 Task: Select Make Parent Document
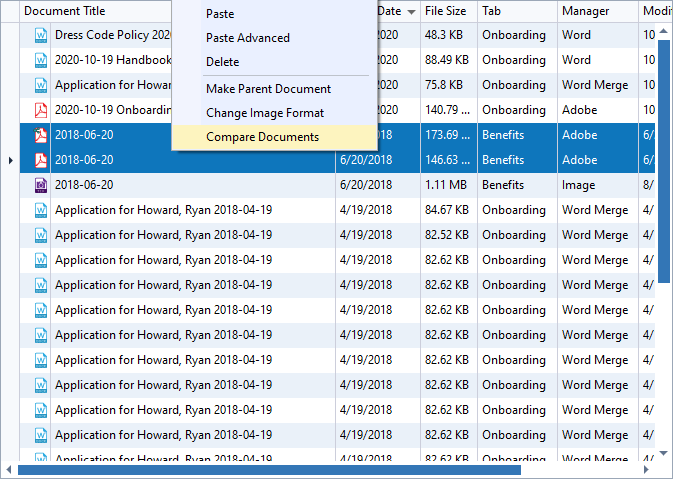pyautogui.click(x=268, y=89)
